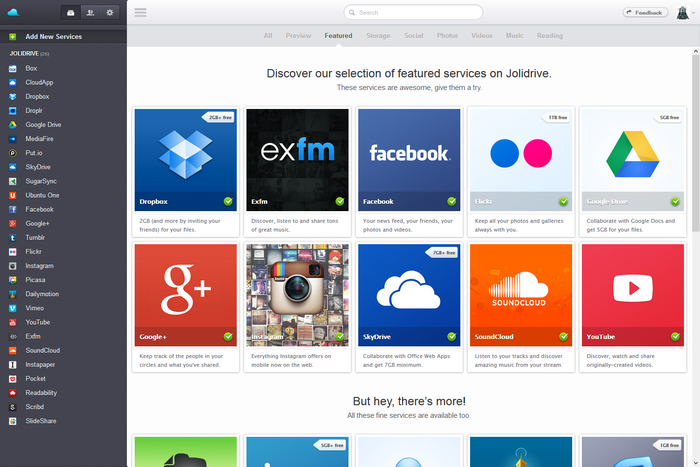The width and height of the screenshot is (700, 467).
Task: Switch to the Music tab
Action: (514, 36)
